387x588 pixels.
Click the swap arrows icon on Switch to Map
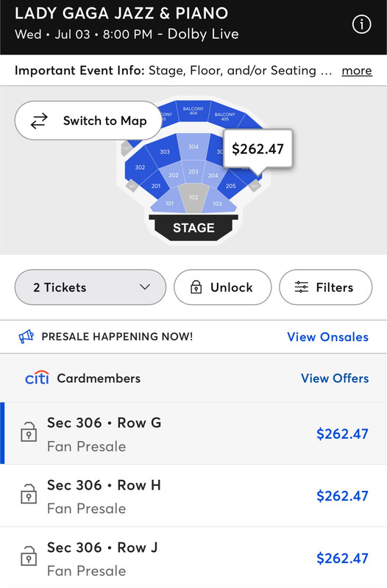point(39,121)
